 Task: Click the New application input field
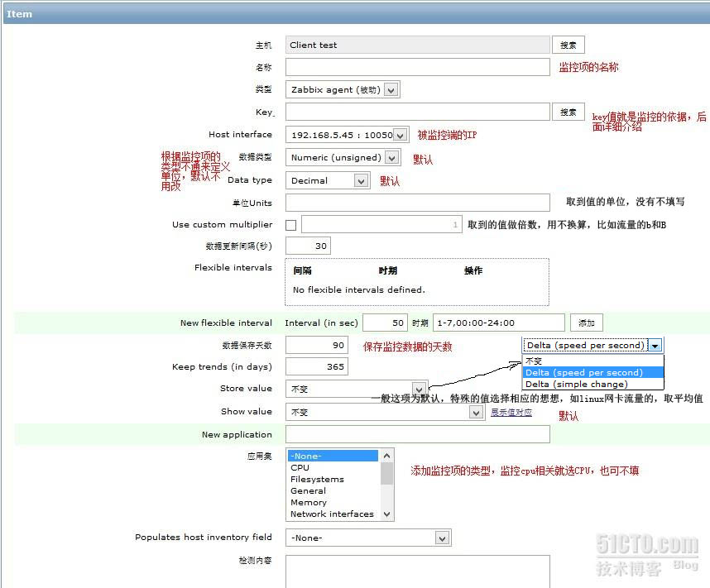pyautogui.click(x=418, y=434)
